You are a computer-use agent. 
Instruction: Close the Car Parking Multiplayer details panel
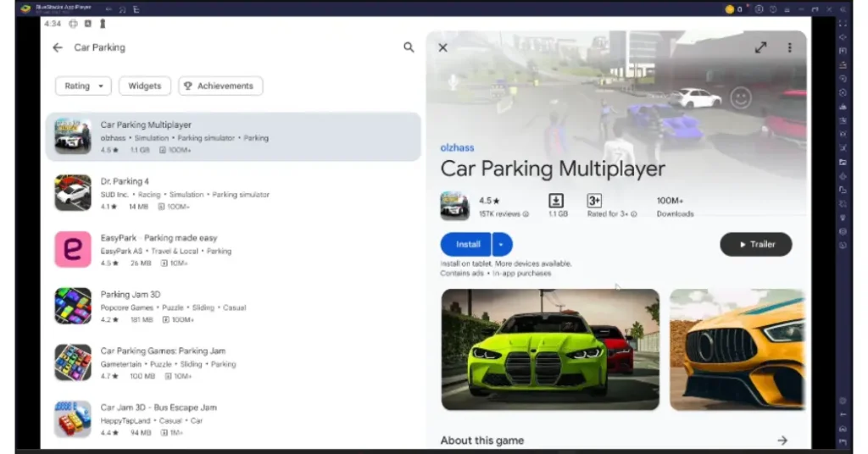442,47
